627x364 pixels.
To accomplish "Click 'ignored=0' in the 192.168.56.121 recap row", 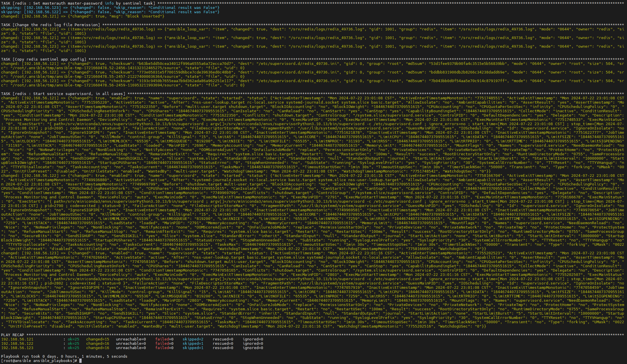I will pos(253,339).
